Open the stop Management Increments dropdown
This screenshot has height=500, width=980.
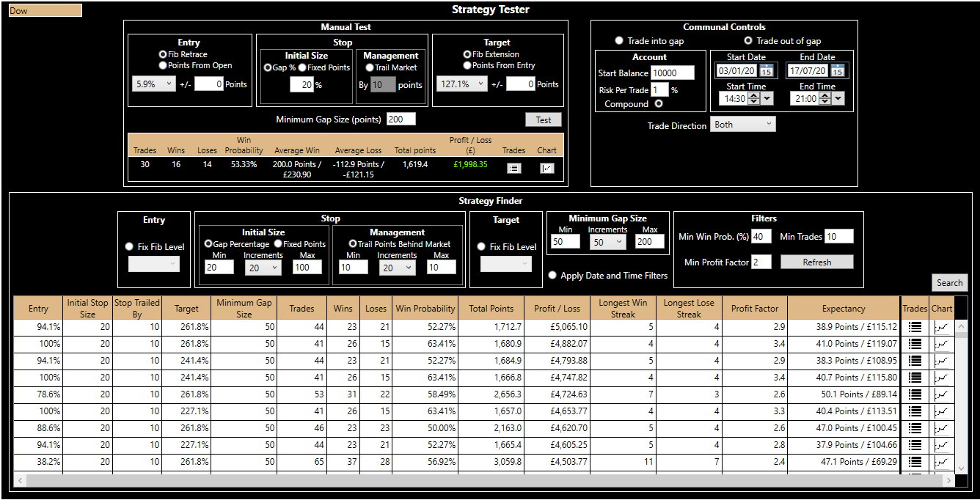[x=397, y=268]
